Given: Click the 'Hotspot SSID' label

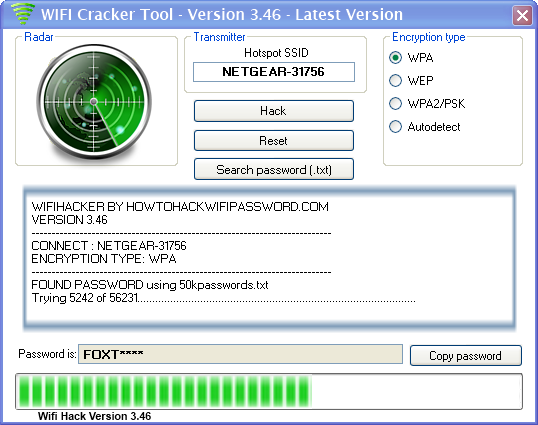Looking at the screenshot, I should coord(276,53).
